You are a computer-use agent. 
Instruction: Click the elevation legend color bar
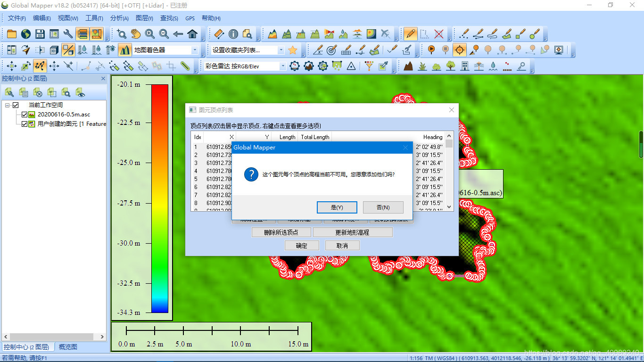pos(160,198)
